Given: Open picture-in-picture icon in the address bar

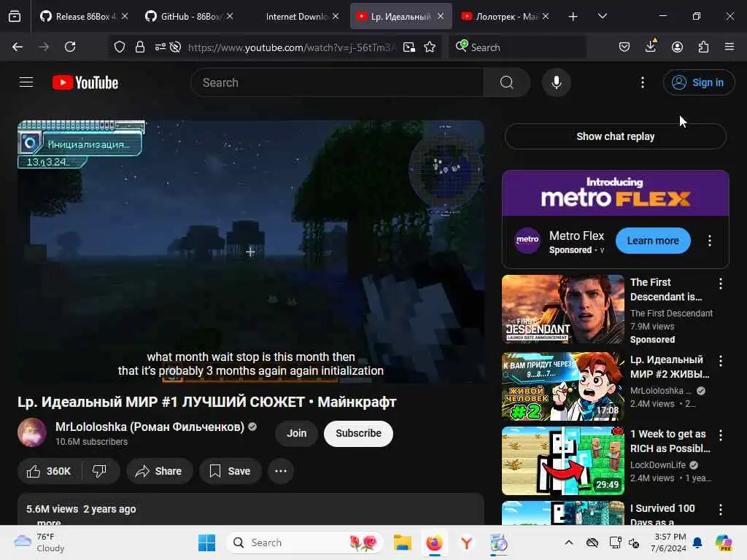Looking at the screenshot, I should pos(409,47).
